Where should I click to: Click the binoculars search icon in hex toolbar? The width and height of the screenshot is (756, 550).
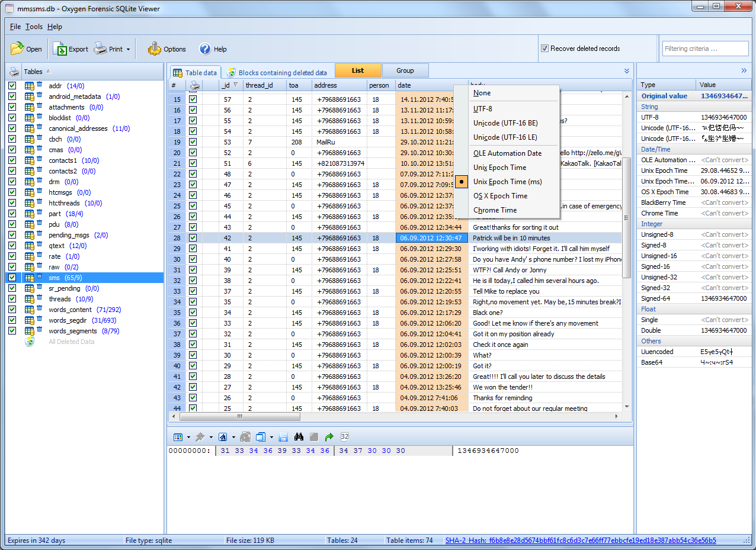tap(299, 437)
